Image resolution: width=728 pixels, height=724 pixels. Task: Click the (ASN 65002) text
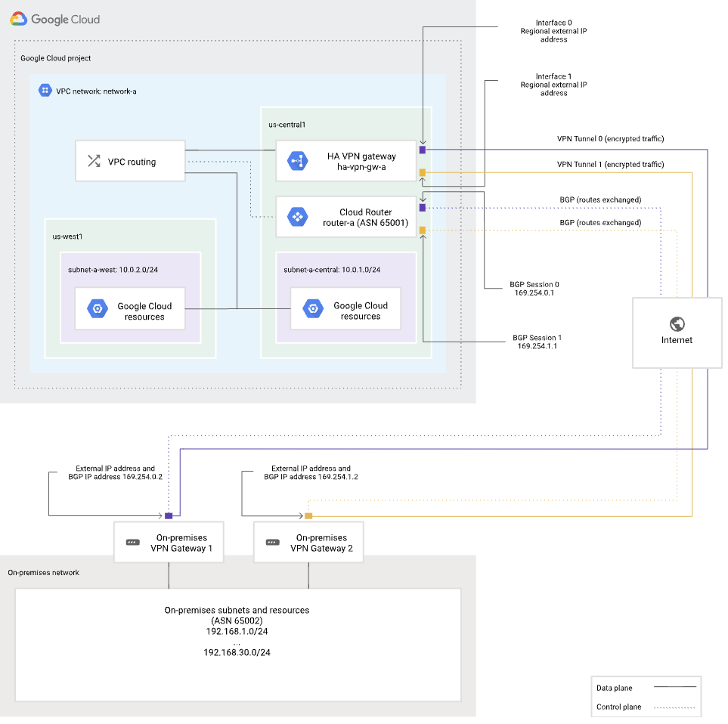tap(237, 621)
